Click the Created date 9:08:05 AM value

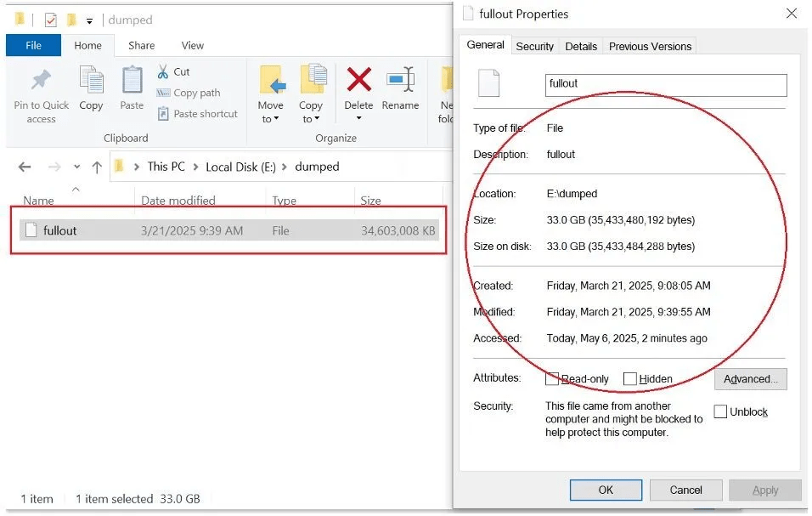pyautogui.click(x=629, y=286)
